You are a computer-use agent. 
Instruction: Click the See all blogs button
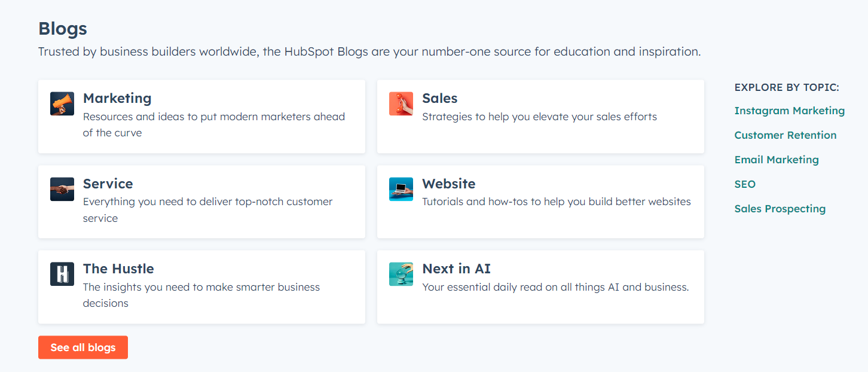click(82, 347)
